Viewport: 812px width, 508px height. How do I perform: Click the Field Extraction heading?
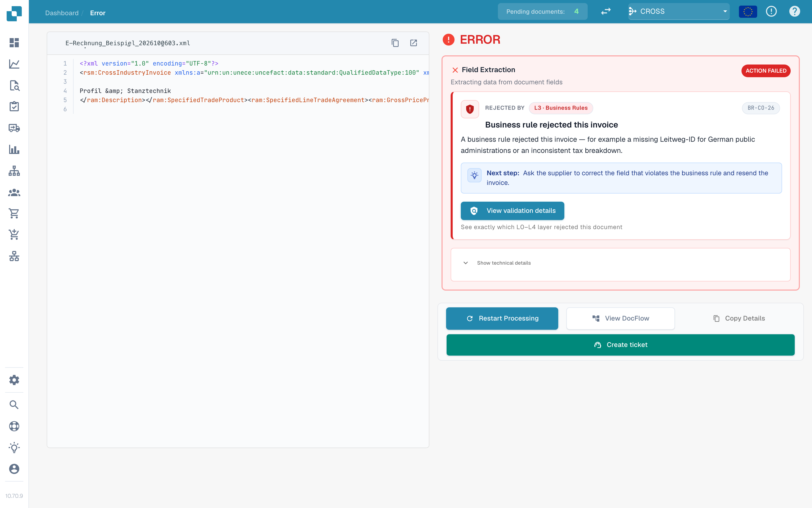click(x=488, y=70)
